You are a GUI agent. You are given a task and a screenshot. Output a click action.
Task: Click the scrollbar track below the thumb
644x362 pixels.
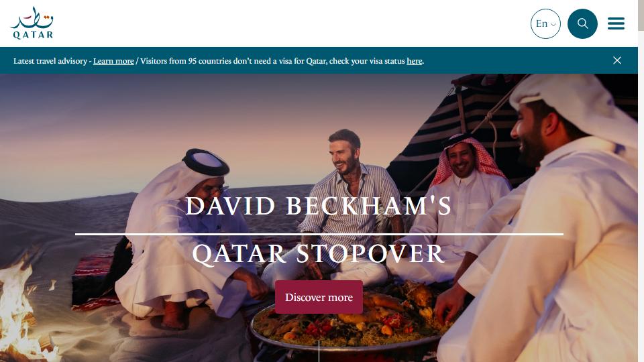tap(641, 197)
